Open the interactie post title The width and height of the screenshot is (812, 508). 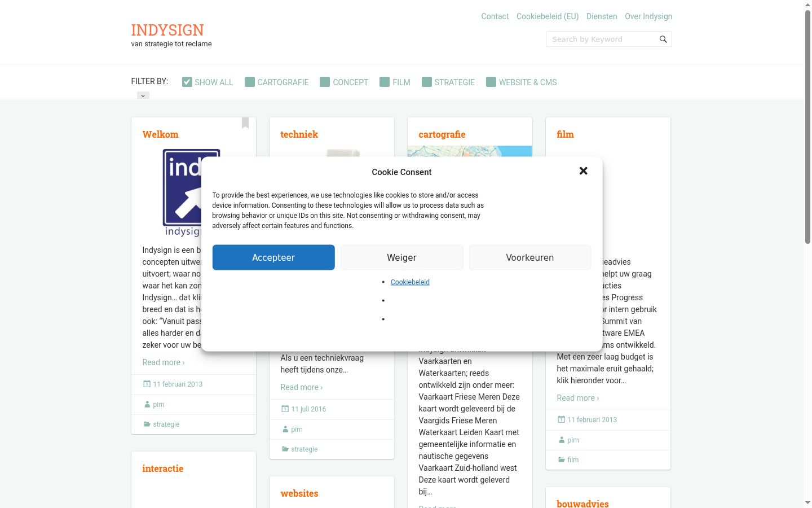pos(163,468)
